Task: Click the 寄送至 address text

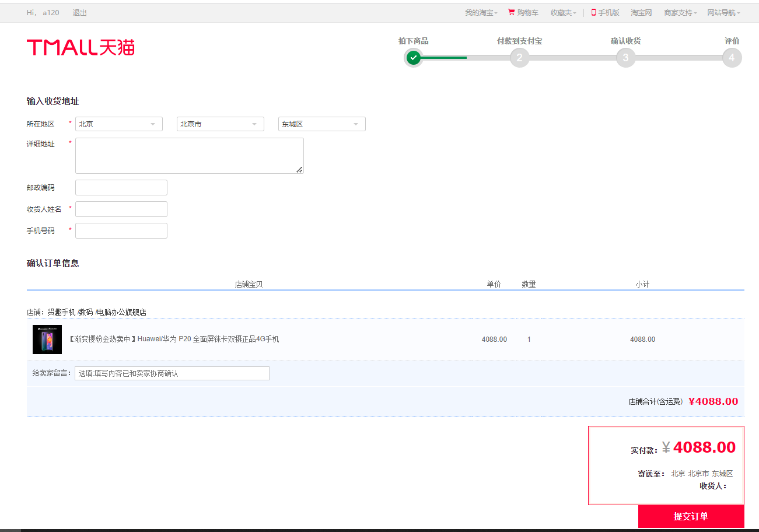Action: (702, 474)
